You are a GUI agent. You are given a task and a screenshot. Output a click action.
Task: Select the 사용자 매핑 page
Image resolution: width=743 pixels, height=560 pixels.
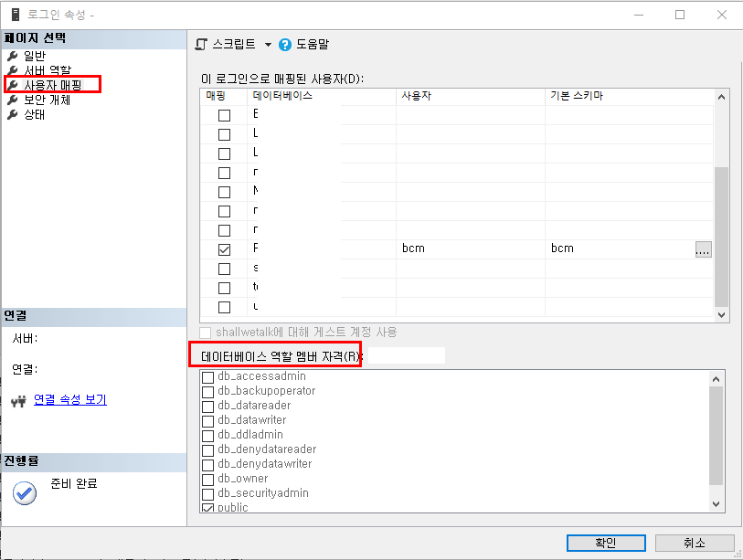(53, 85)
